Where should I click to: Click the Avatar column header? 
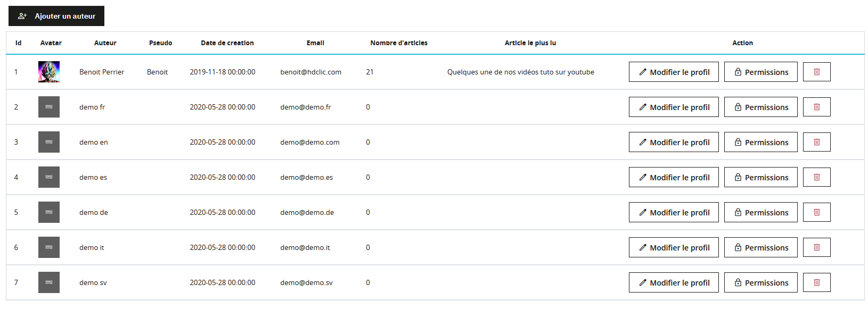51,43
